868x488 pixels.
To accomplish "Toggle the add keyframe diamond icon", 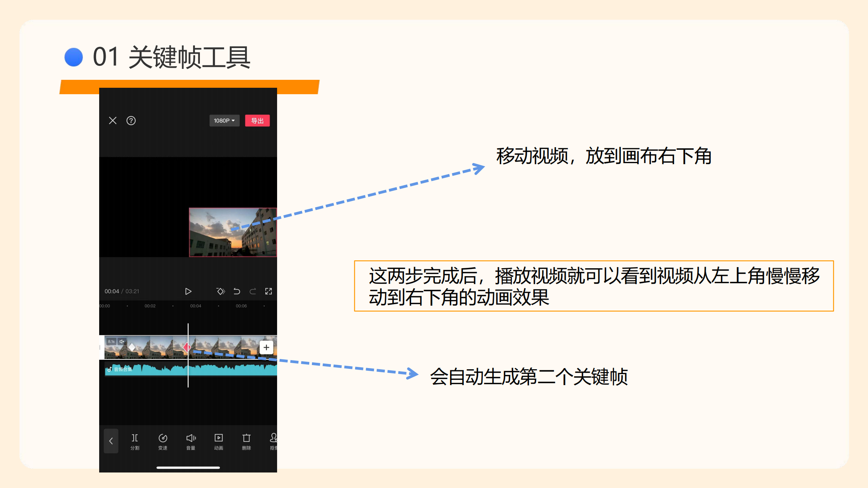I will tap(221, 291).
